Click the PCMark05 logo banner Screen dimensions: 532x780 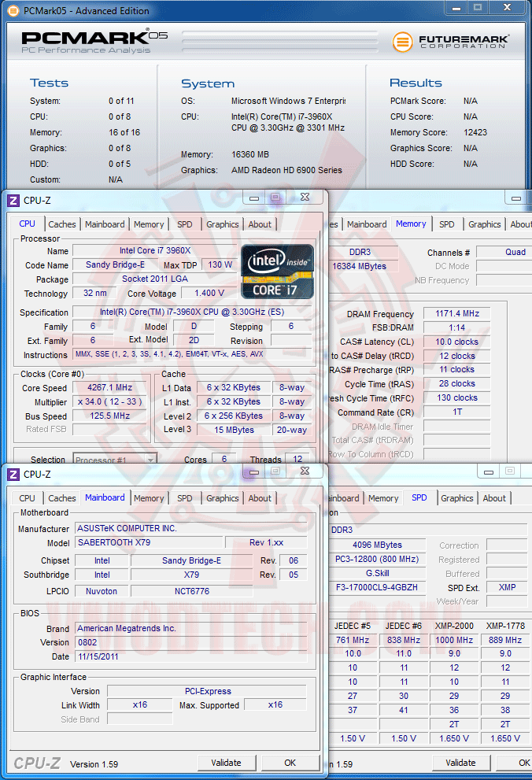point(94,42)
